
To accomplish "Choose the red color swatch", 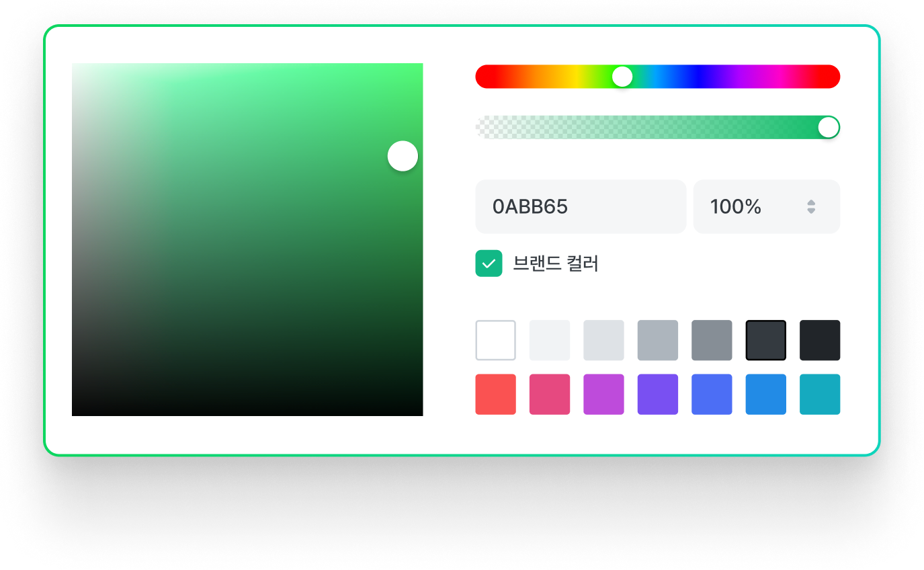I will (x=495, y=395).
